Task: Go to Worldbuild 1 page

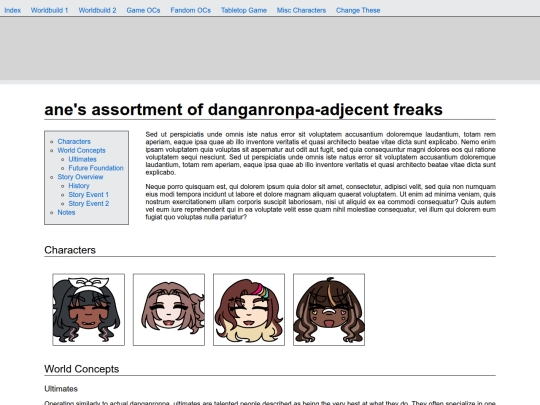Action: [50, 10]
